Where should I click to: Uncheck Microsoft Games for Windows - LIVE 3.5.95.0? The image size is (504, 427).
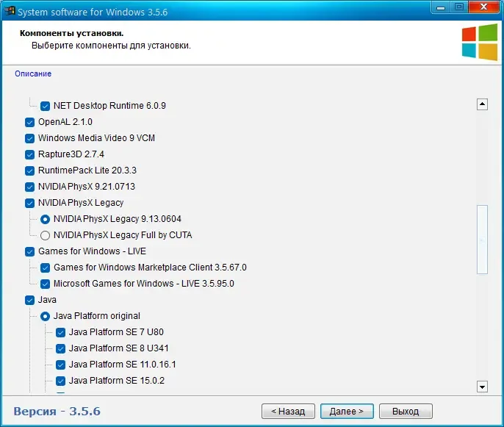click(45, 284)
